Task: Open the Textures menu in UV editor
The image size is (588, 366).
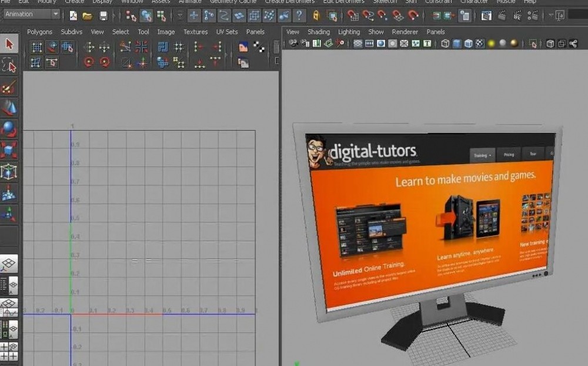Action: [195, 32]
